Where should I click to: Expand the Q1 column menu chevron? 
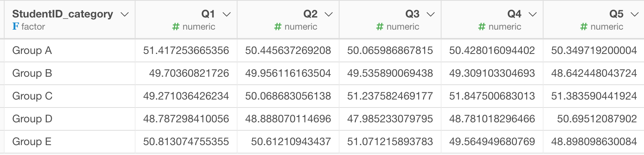226,14
